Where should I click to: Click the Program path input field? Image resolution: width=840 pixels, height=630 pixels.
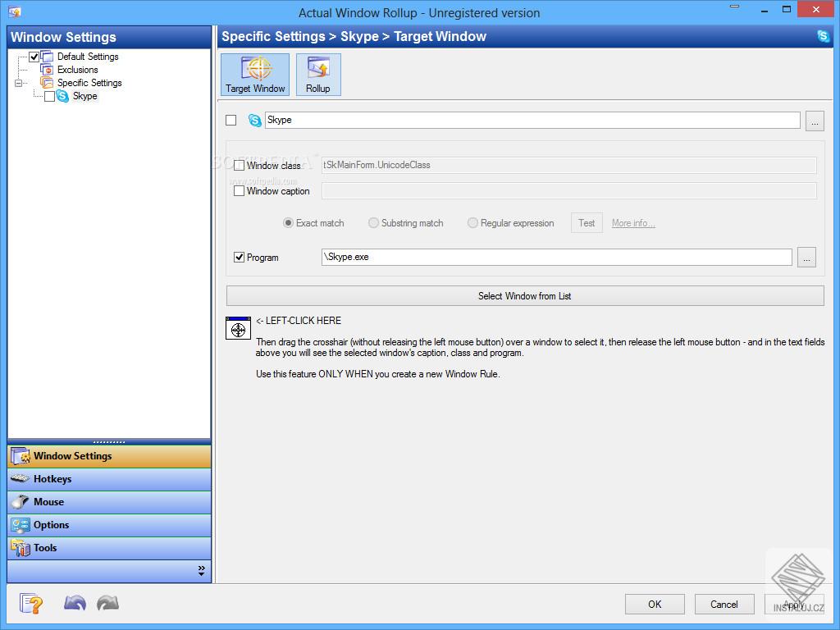pos(557,257)
